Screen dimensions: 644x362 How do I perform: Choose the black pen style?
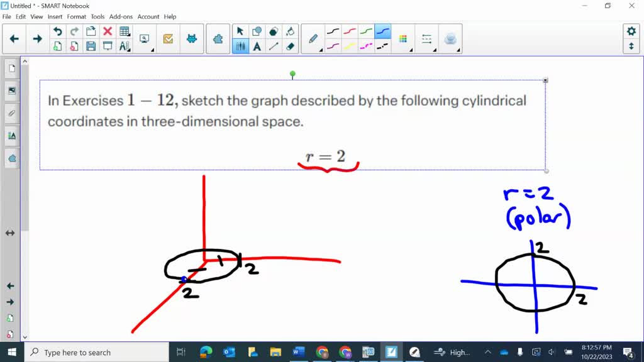[x=333, y=31]
